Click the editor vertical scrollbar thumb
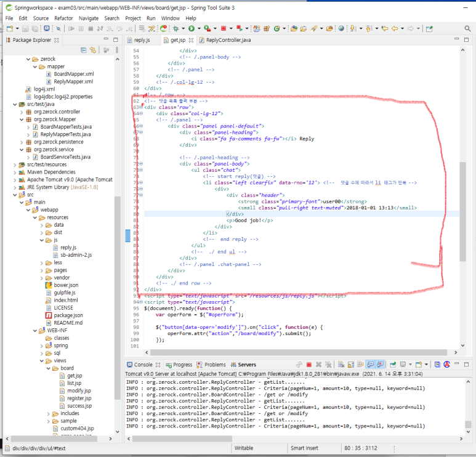 tap(462, 212)
